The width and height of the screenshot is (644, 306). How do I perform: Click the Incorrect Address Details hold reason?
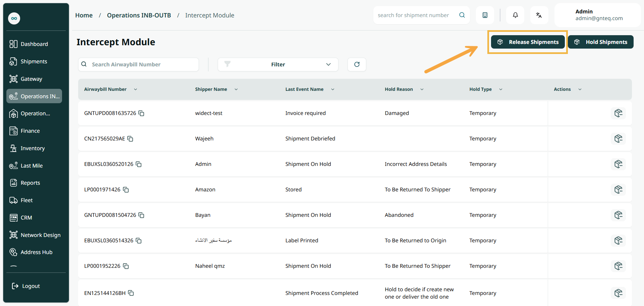point(416,164)
